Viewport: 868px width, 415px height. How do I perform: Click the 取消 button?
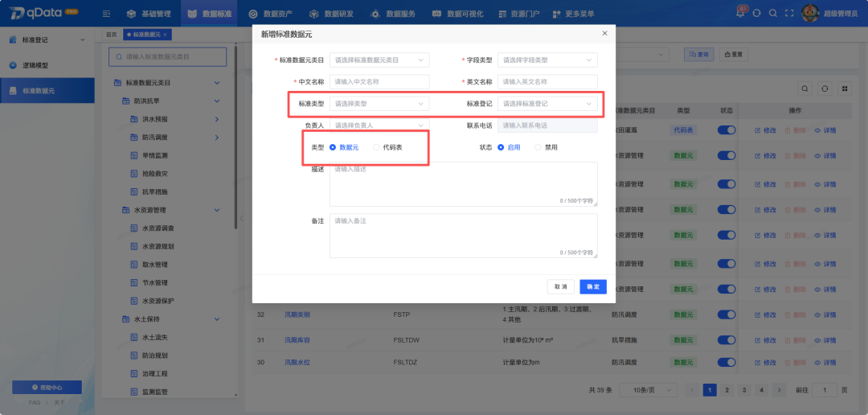pos(561,286)
